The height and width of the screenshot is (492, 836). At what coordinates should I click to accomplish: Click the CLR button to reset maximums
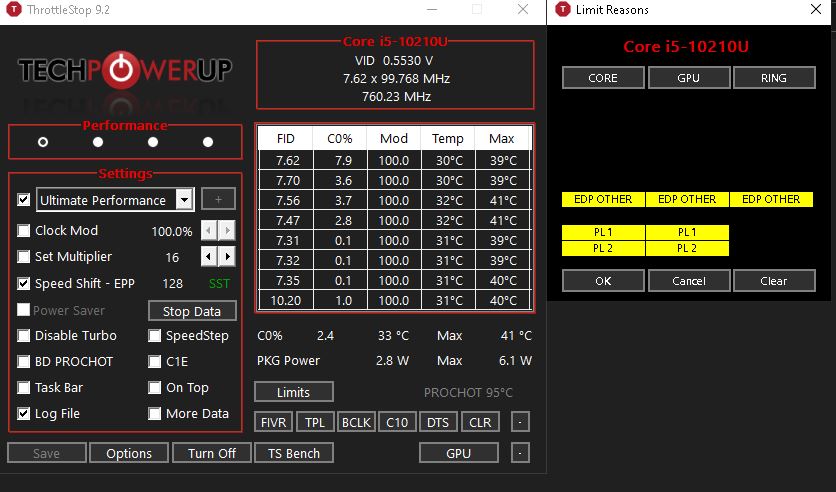(480, 422)
